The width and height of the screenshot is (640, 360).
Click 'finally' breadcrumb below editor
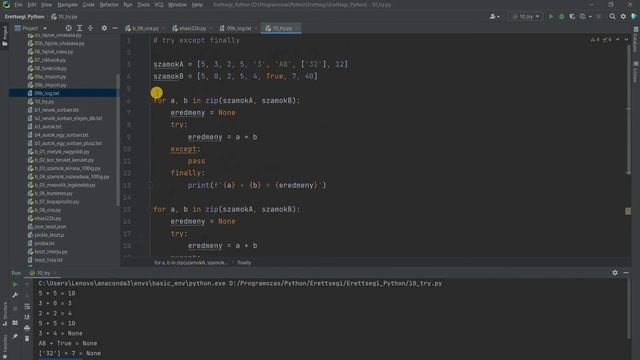point(244,263)
